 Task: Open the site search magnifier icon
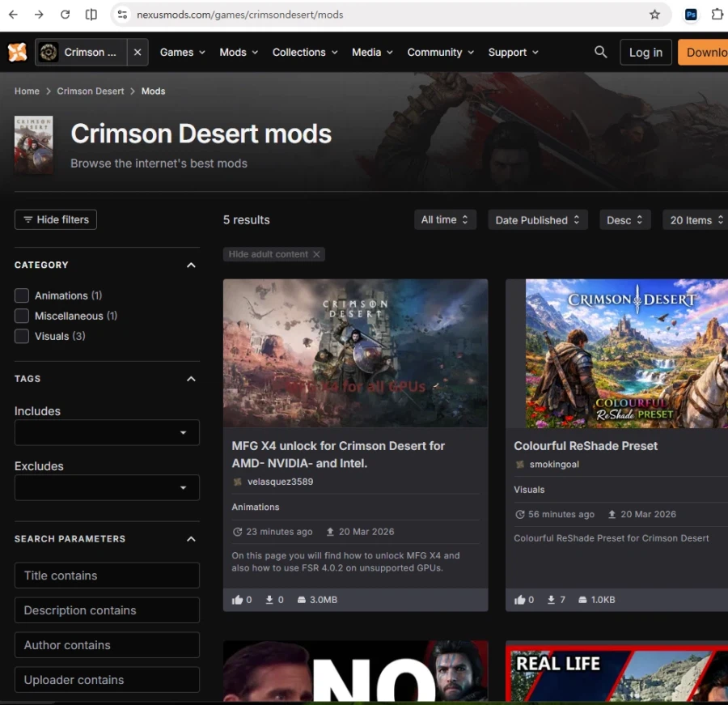click(600, 52)
